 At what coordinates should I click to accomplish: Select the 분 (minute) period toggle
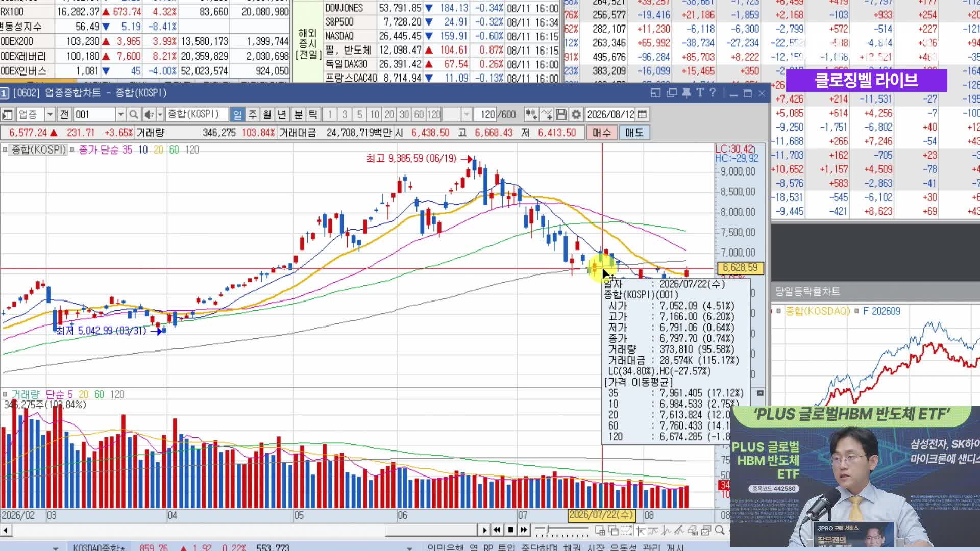[x=299, y=114]
